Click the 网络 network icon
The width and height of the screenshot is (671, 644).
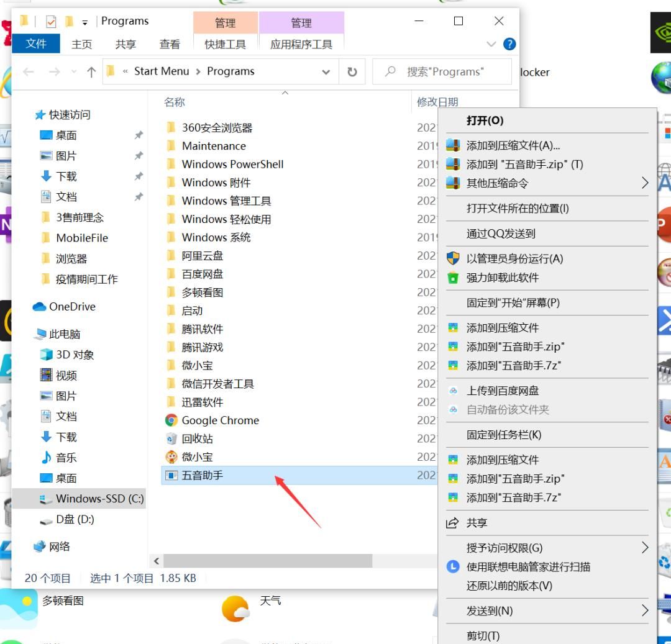(40, 546)
